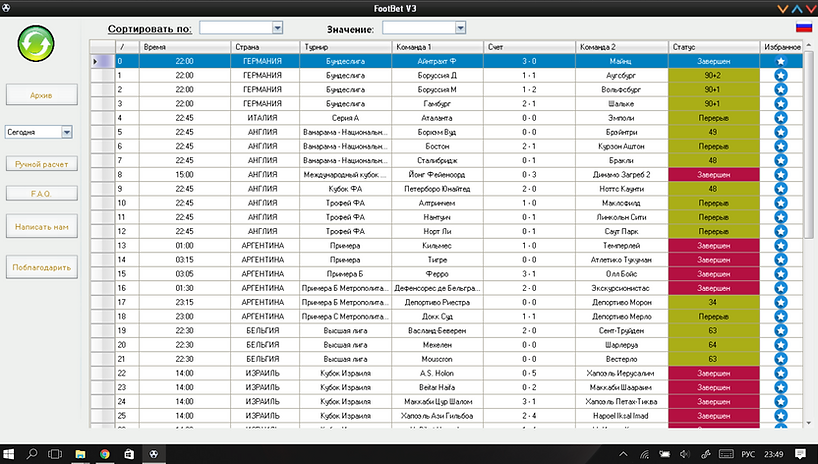Click the red 'Завершен' status of Кильмес match
Viewport: 818px width, 464px height.
[714, 244]
